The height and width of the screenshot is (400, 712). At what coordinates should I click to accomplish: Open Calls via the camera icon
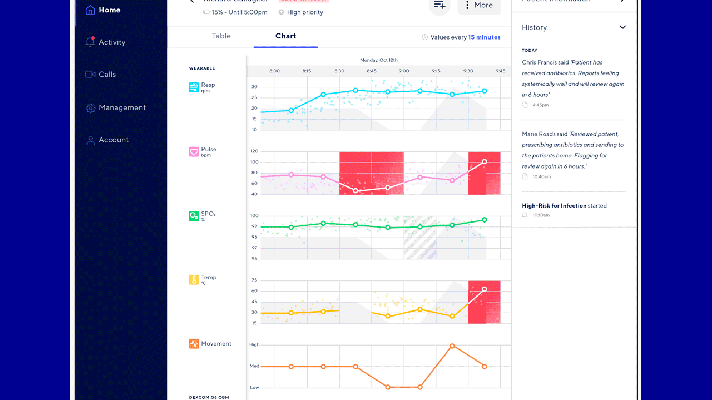coord(90,75)
